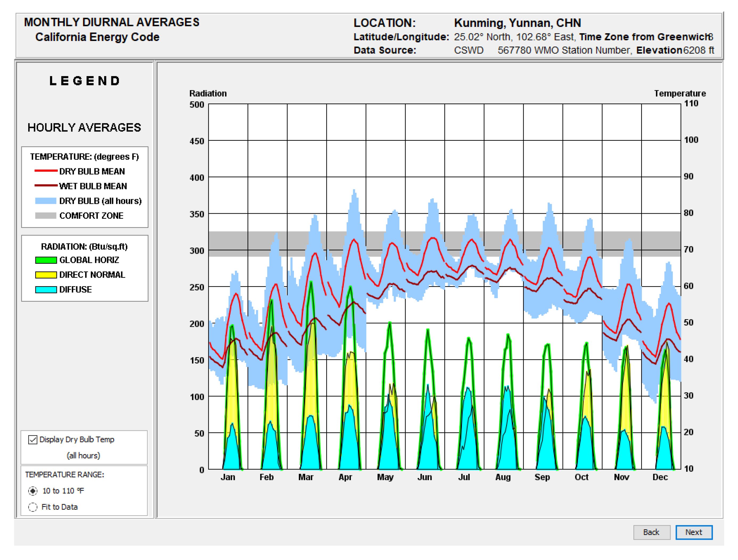Viewport: 738px width, 560px height.
Task: Click the Monthly Diurnal Averages heading
Action: pos(112,22)
